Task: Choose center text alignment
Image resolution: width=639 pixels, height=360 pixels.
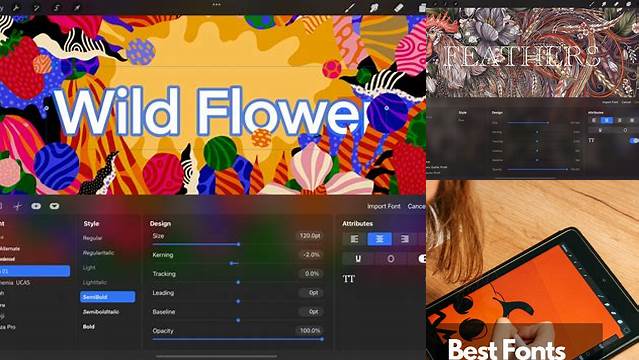Action: (379, 239)
